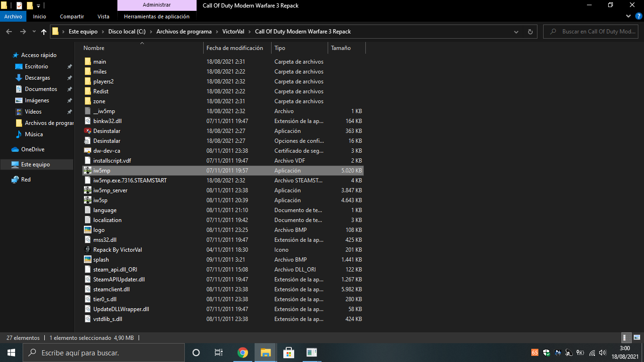
Task: Select Red in the navigation pane
Action: click(26, 180)
